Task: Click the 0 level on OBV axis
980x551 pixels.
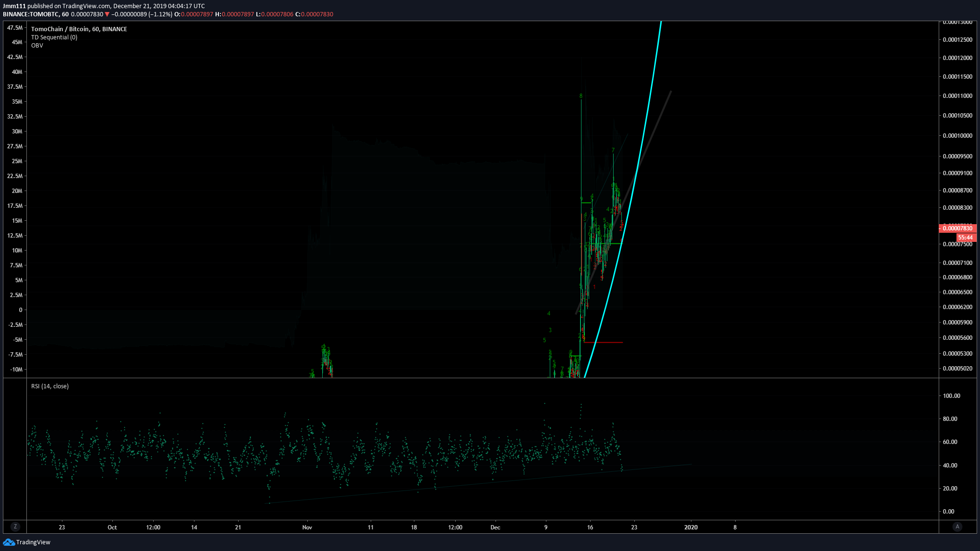Action: coord(21,310)
